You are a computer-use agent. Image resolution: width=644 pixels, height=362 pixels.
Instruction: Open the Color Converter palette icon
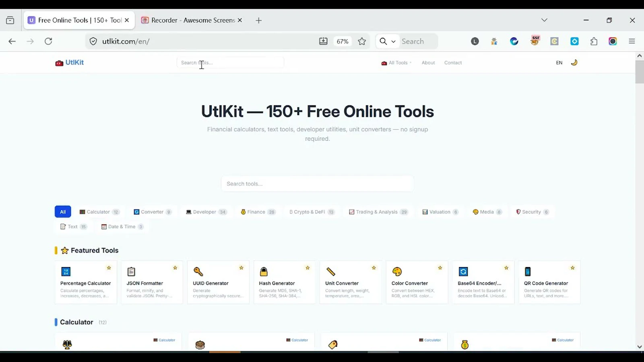coord(397,272)
